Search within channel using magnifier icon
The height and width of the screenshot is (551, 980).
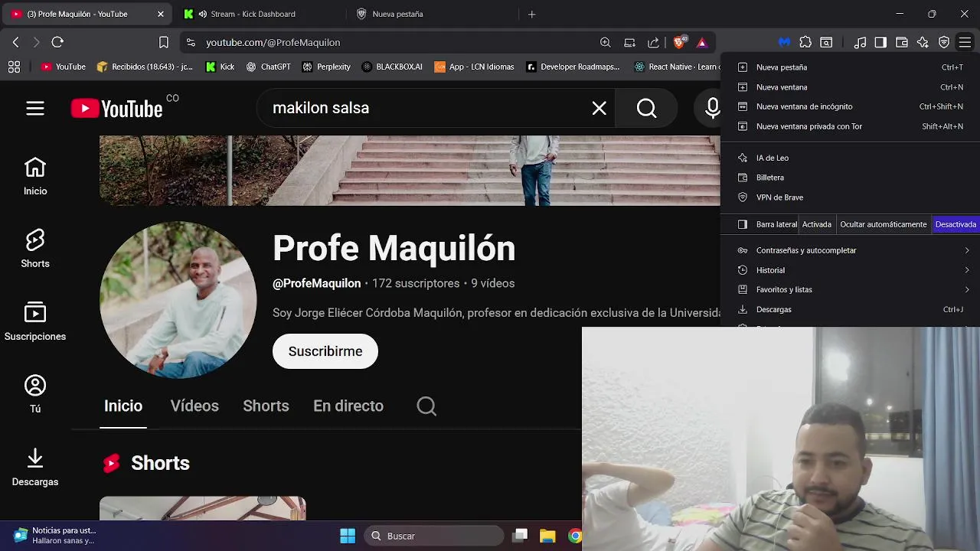click(426, 406)
